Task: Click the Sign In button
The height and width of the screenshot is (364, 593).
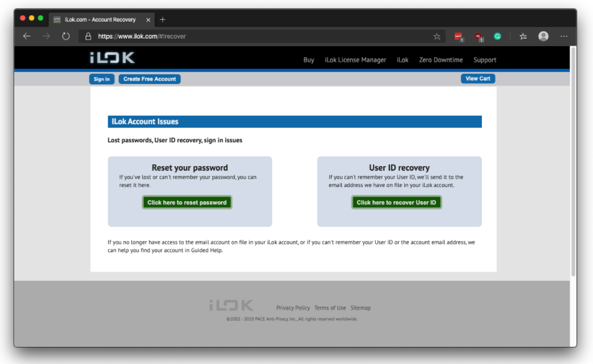Action: (x=101, y=79)
